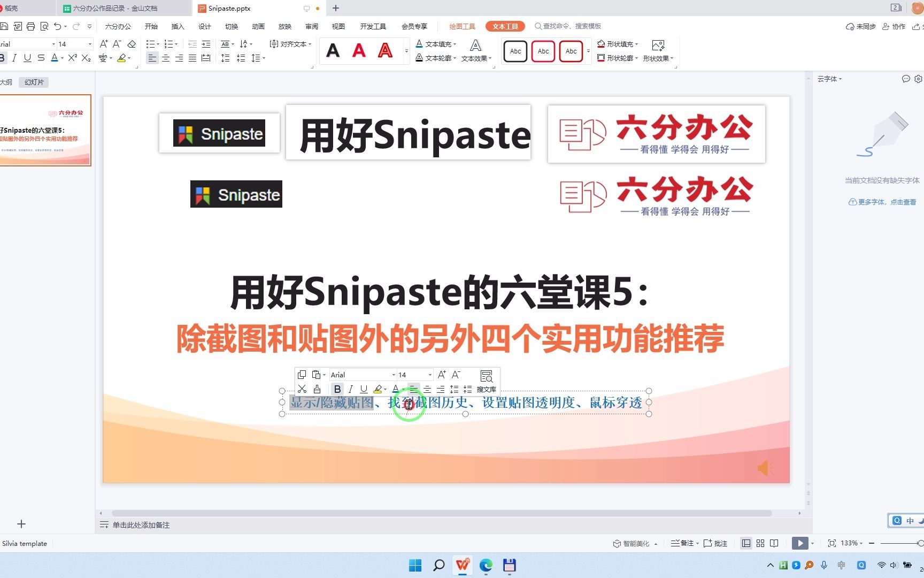
Task: Start slideshow with the play button
Action: [x=800, y=543]
